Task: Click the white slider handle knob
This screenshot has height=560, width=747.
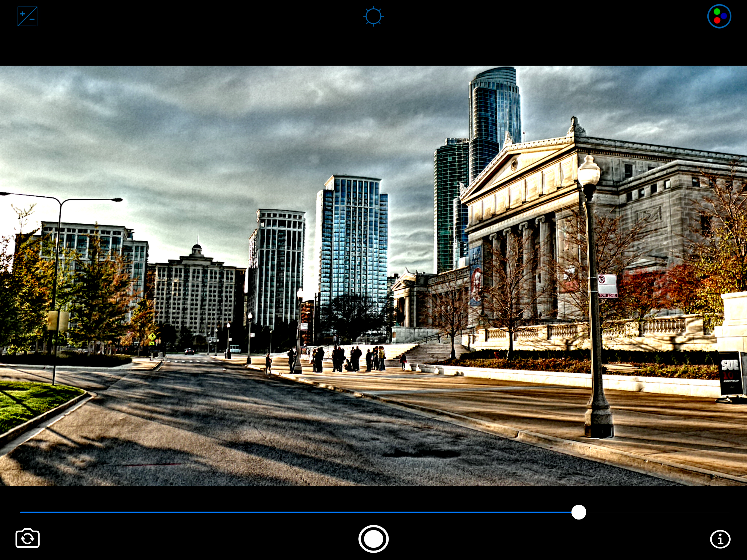Action: [579, 512]
